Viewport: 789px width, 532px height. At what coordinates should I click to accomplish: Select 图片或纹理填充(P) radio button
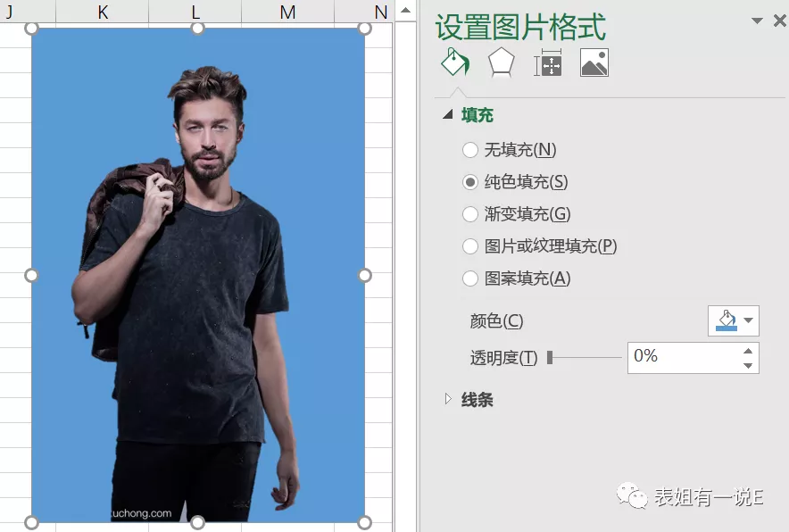pyautogui.click(x=470, y=246)
